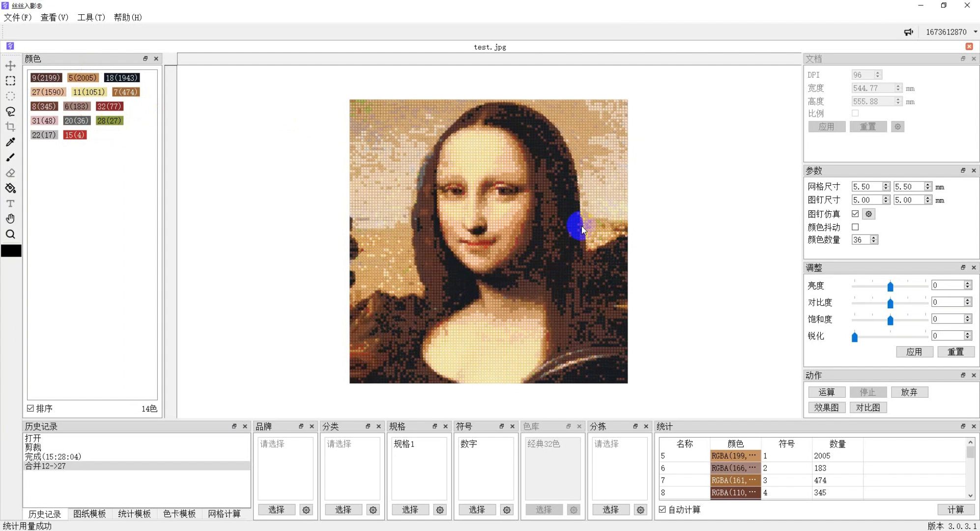
Task: Select the lasso selection tool
Action: pos(10,112)
